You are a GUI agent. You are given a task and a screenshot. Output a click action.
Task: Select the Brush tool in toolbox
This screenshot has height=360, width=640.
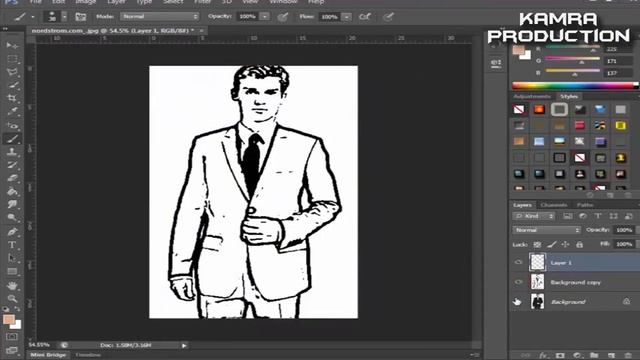click(12, 138)
